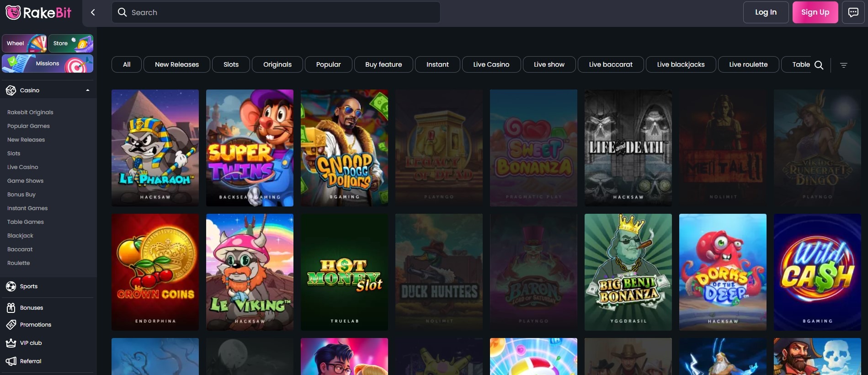This screenshot has width=868, height=375.
Task: Open the Duck Hunters game thumbnail
Action: click(439, 272)
